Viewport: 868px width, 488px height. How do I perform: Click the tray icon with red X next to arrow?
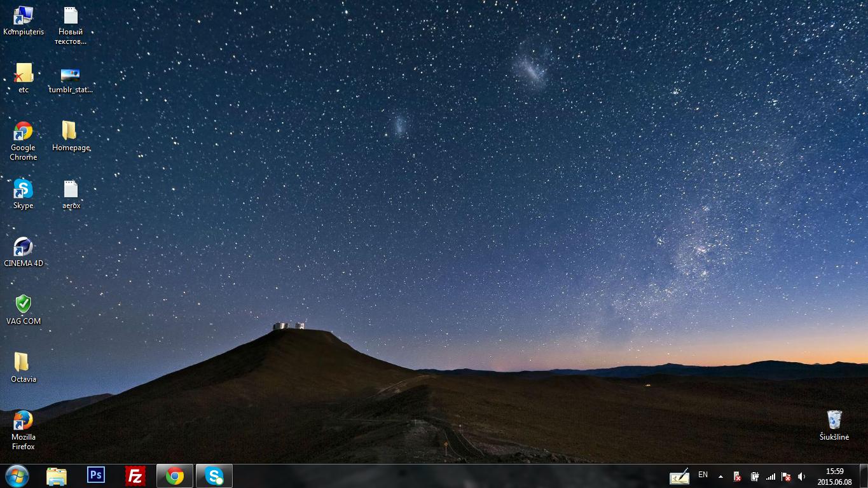click(737, 477)
